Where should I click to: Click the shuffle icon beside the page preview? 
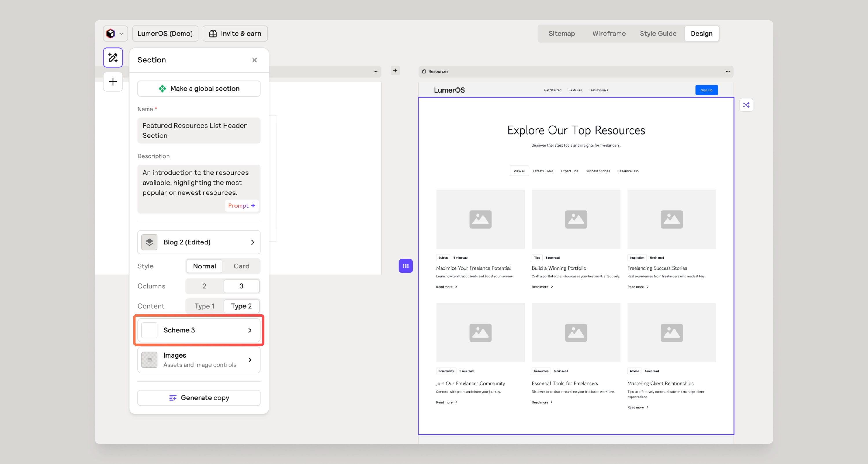pos(746,105)
